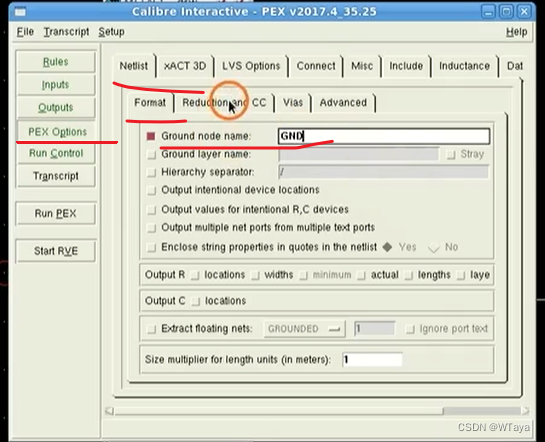Check Output R locations

click(x=195, y=276)
